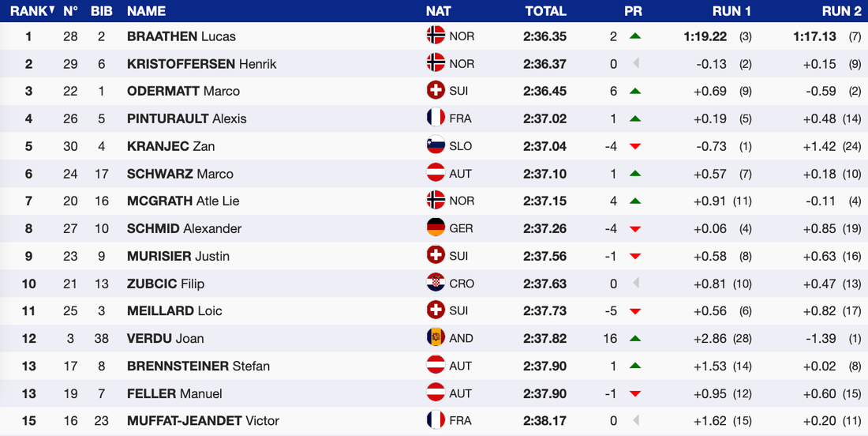
Task: Sort by the RUN 2 column header
Action: [x=841, y=11]
